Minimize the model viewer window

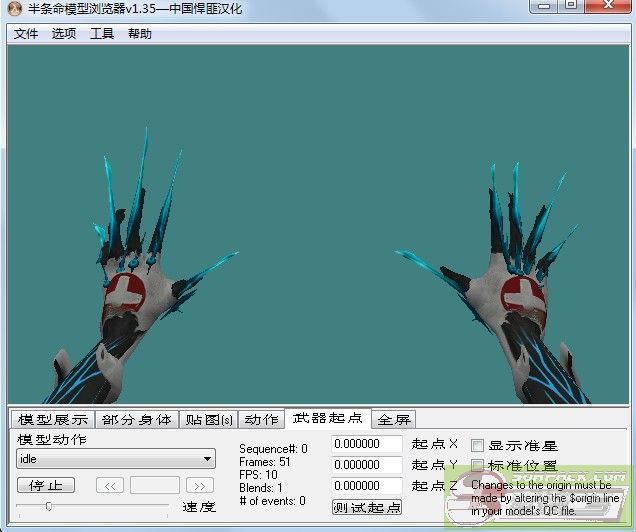pos(544,6)
